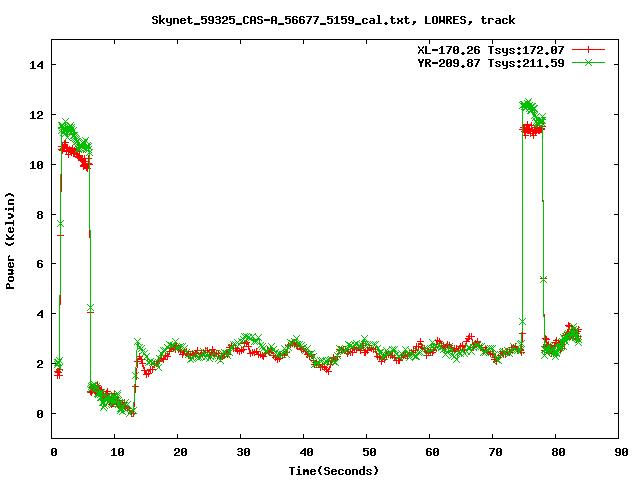Click y-axis tick label 6
The height and width of the screenshot is (480, 640).
pyautogui.click(x=40, y=264)
